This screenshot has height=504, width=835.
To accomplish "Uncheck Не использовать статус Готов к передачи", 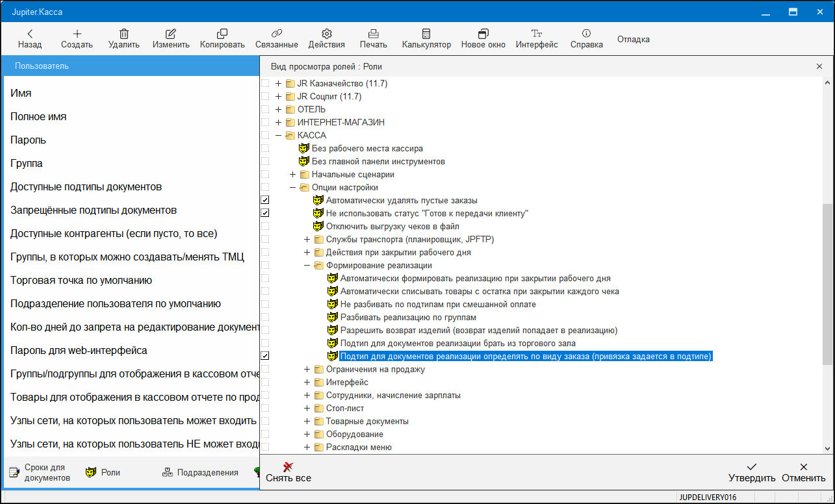I will point(264,213).
